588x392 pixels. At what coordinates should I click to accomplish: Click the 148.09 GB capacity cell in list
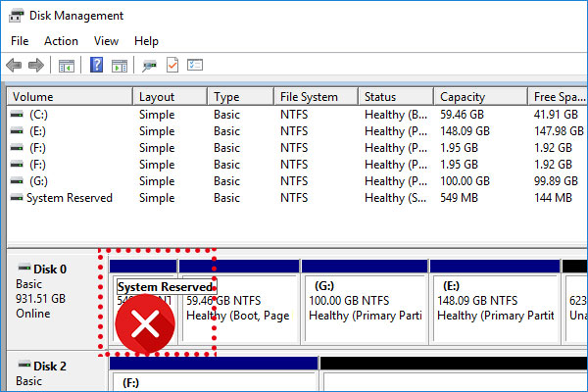465,131
